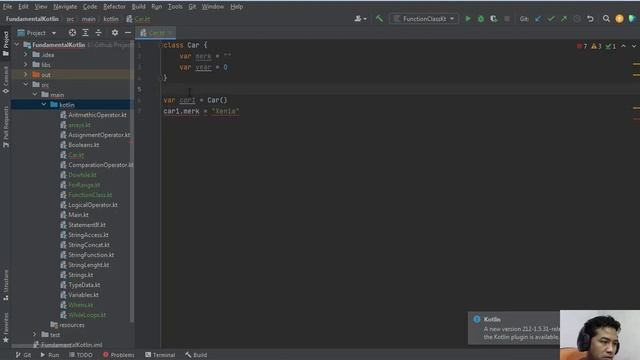Expand the .idea folder

tap(25, 55)
